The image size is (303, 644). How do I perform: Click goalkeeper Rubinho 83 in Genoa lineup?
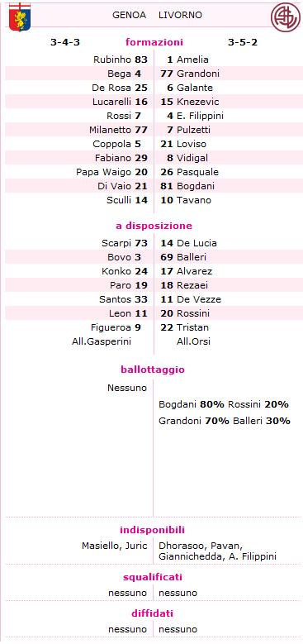coord(121,60)
